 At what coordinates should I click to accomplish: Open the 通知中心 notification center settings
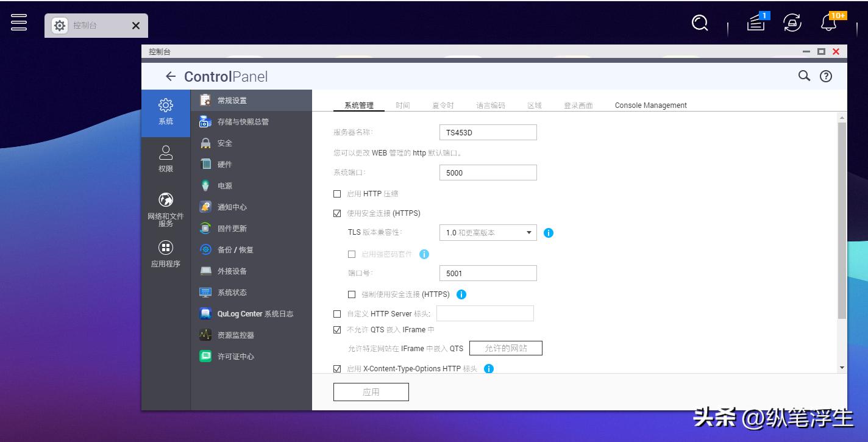pos(233,207)
